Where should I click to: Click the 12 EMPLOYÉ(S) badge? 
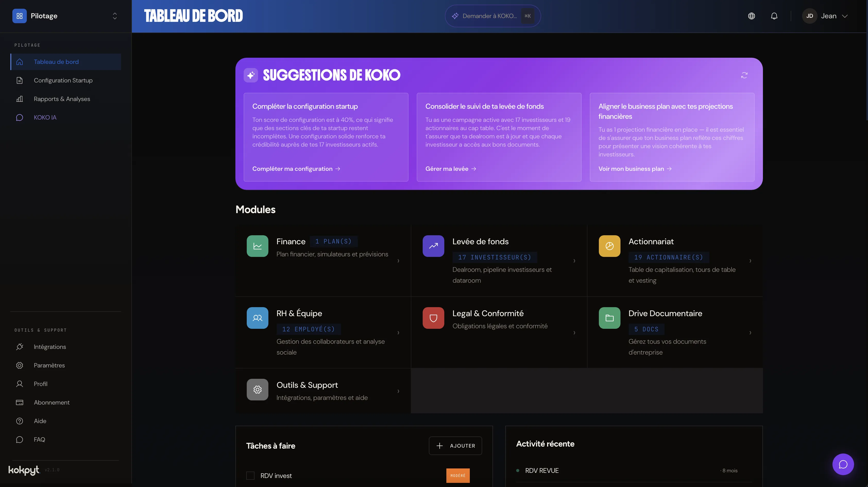(309, 329)
